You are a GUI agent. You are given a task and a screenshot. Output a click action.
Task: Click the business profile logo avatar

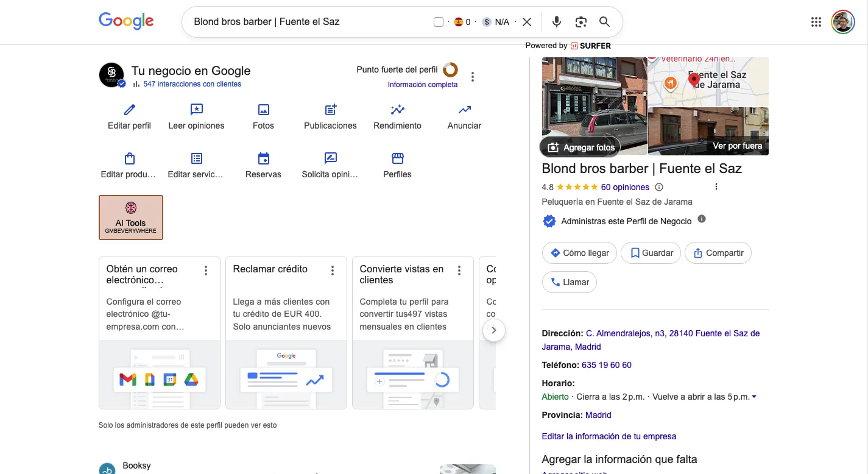coord(111,75)
